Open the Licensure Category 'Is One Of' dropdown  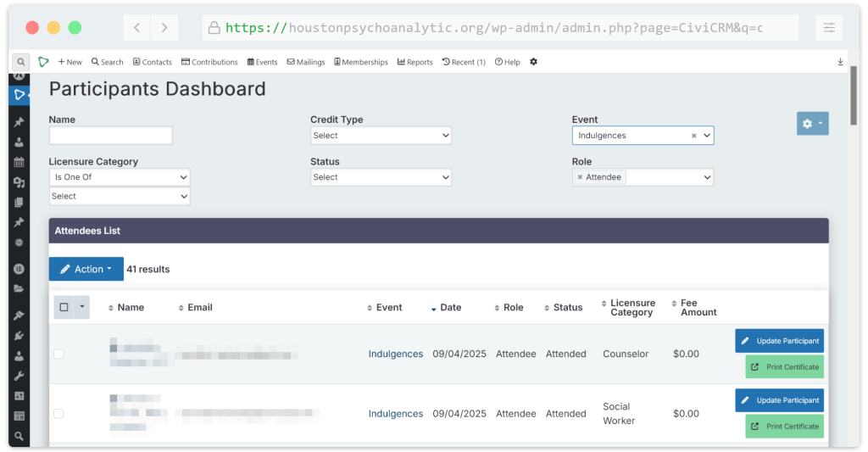pyautogui.click(x=120, y=177)
